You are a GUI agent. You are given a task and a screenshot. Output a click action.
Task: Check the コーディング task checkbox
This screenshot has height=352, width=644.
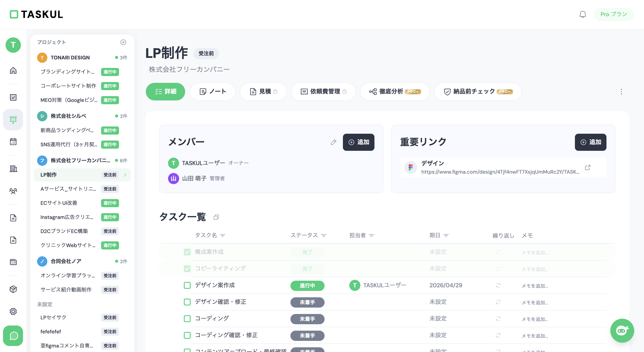[x=187, y=318]
